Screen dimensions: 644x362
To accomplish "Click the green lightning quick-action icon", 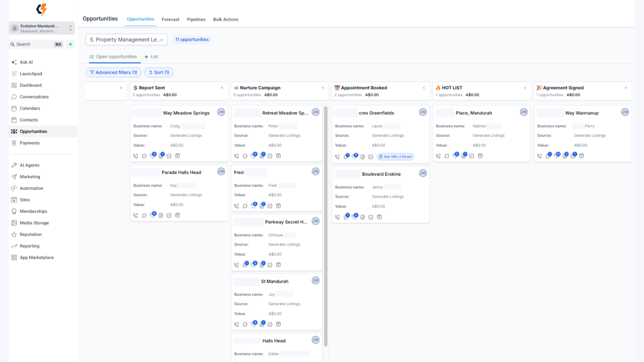I will pos(70,44).
